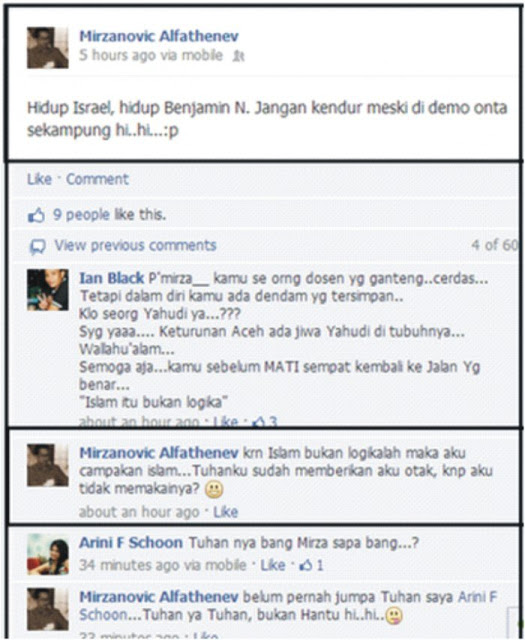Viewport: 525px width, 640px height.
Task: Like Arini F Schoon's comment
Action: click(x=273, y=565)
